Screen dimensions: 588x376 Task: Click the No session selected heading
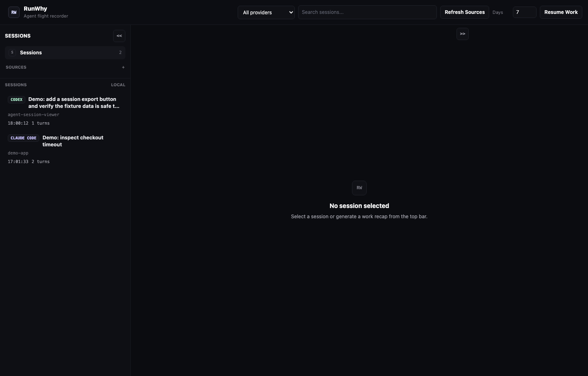359,206
